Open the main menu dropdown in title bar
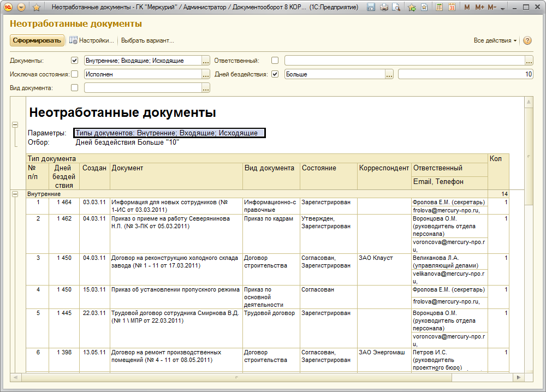Viewport: 546px width, 392px height. point(21,7)
